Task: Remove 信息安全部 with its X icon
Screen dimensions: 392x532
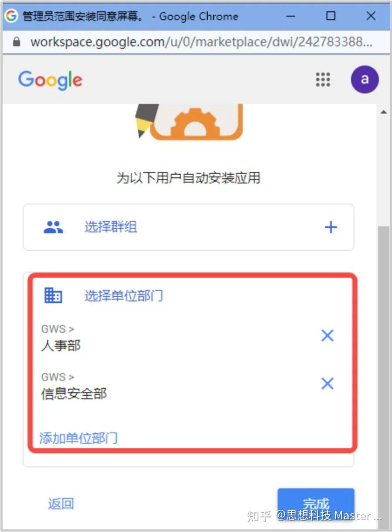Action: (x=327, y=383)
